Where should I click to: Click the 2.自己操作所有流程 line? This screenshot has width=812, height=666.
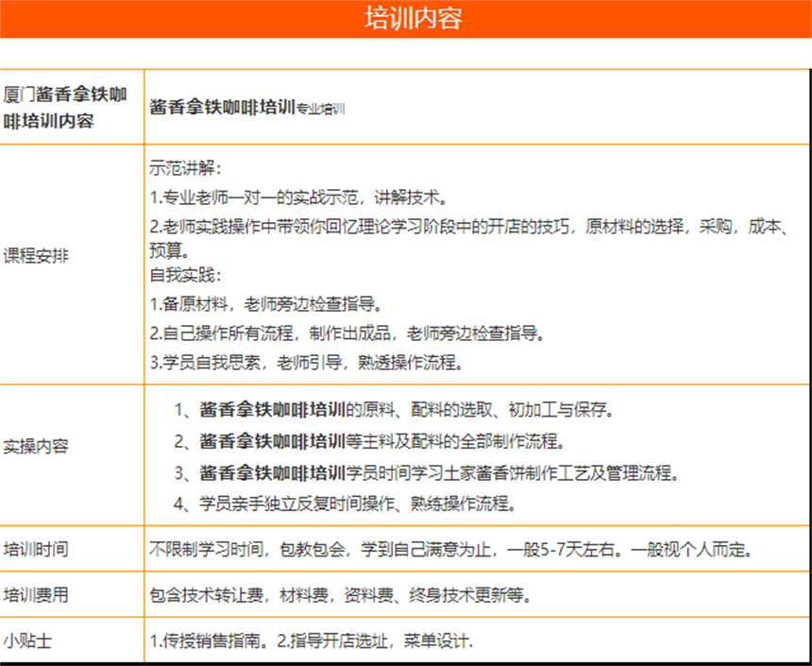tap(347, 333)
